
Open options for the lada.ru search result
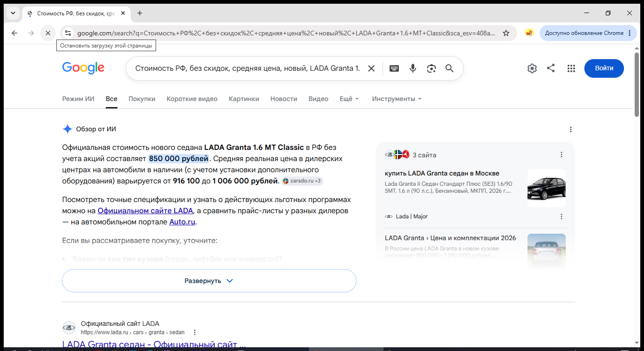tap(195, 332)
